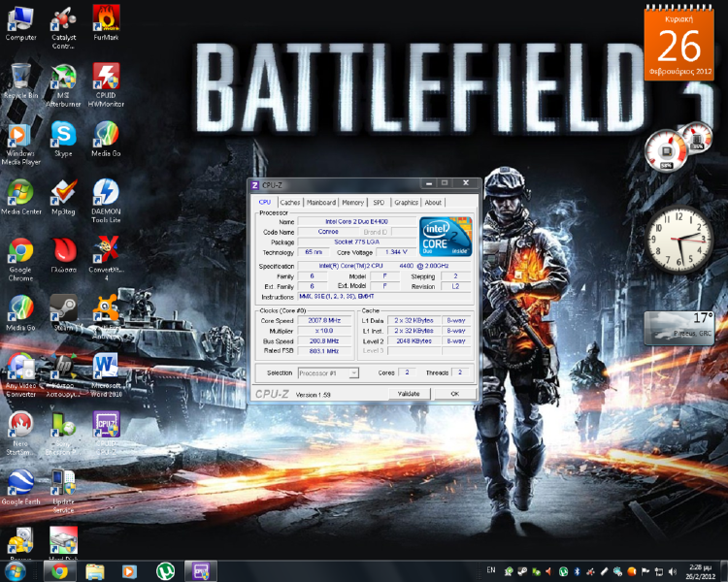Click the calendar gadget showing 26
The image size is (728, 582).
click(678, 44)
